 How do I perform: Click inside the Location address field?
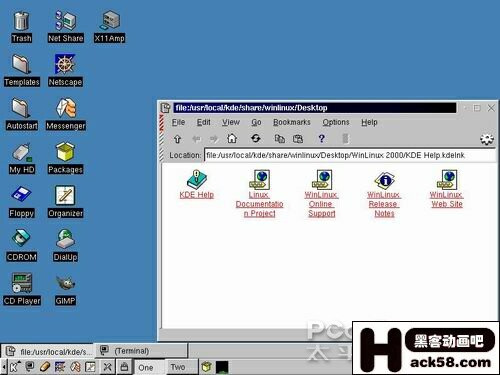click(x=350, y=155)
